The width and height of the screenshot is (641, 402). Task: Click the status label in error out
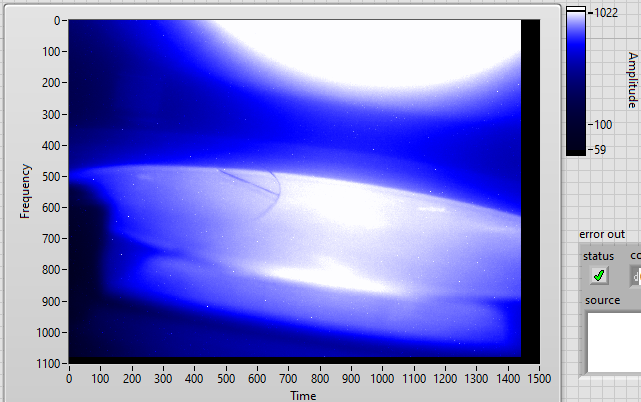598,256
